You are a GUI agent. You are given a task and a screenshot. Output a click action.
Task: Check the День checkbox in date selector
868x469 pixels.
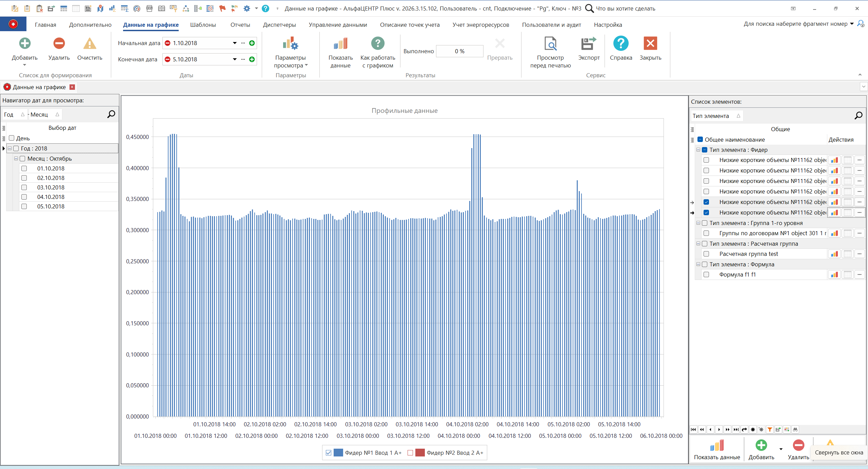pyautogui.click(x=11, y=138)
